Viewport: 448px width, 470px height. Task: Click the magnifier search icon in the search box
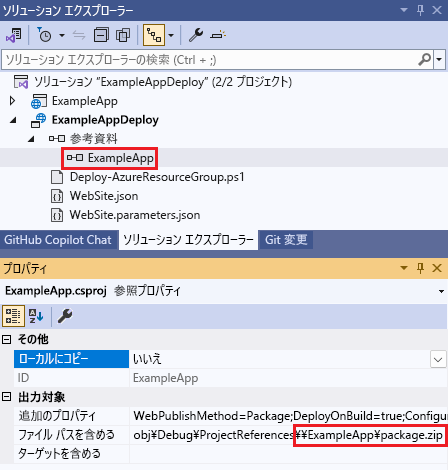pos(425,60)
